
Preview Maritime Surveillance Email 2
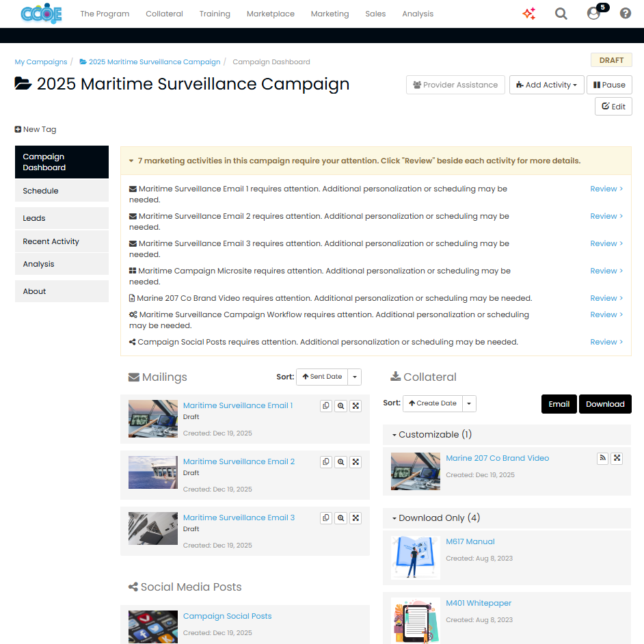(x=341, y=462)
